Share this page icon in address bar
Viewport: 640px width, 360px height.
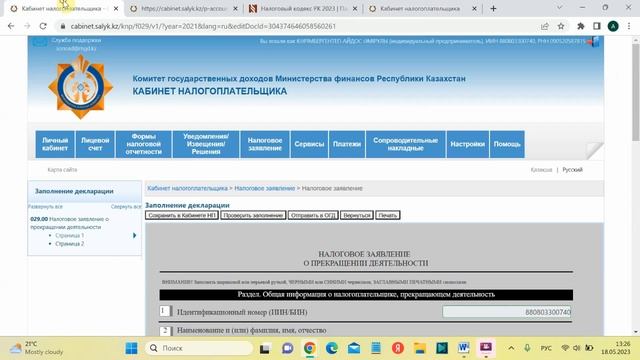544,26
